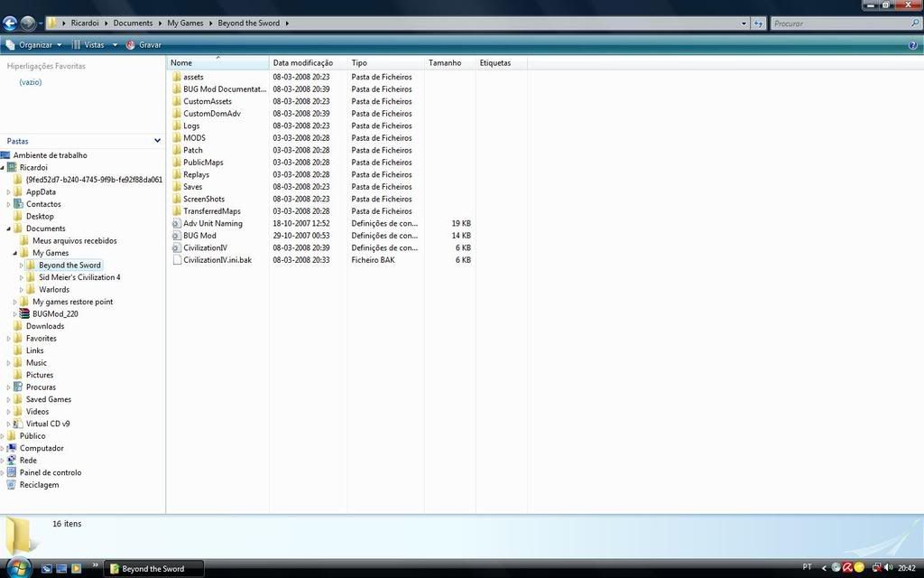Select the BUG Mod Documentation folder icon
The width and height of the screenshot is (924, 578).
point(176,89)
